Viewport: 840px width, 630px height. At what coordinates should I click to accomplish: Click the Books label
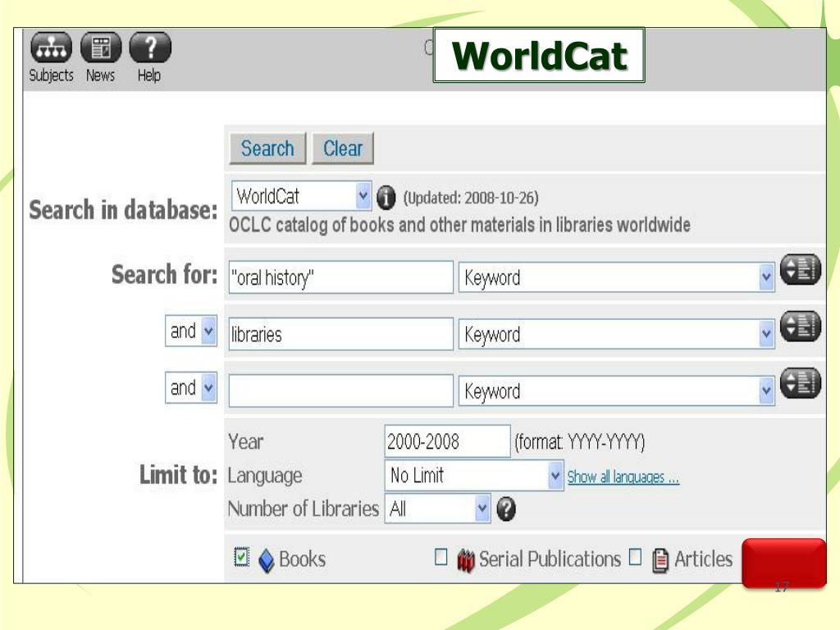[302, 559]
